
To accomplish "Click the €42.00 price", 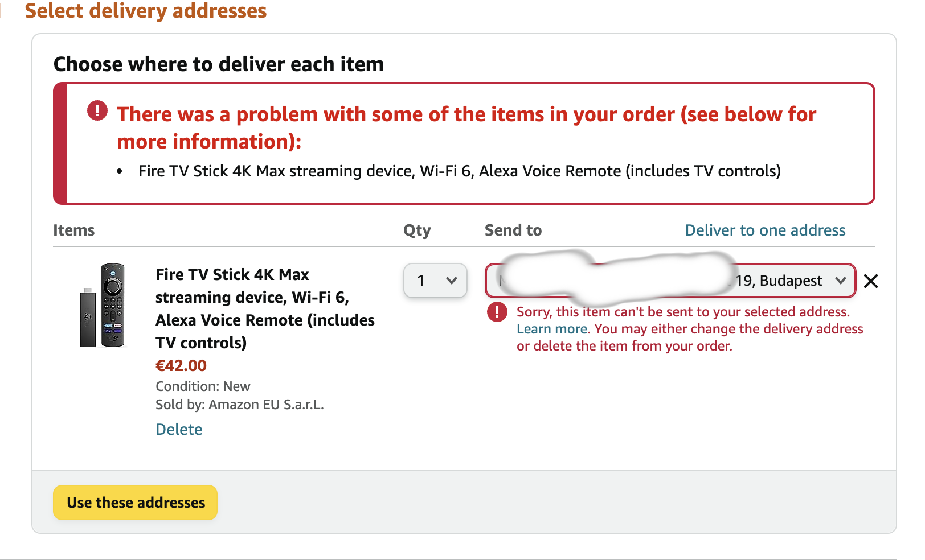I will 181,365.
